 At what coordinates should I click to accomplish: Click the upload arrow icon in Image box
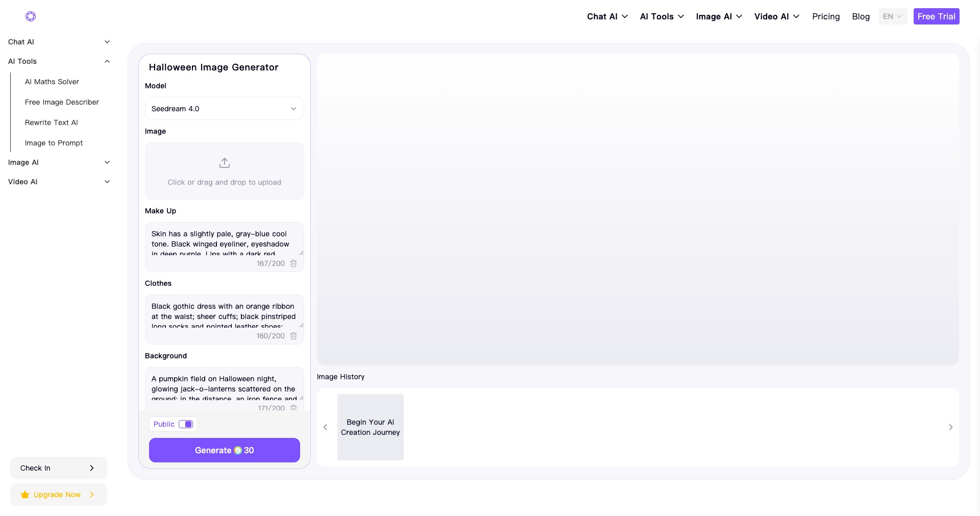tap(225, 163)
